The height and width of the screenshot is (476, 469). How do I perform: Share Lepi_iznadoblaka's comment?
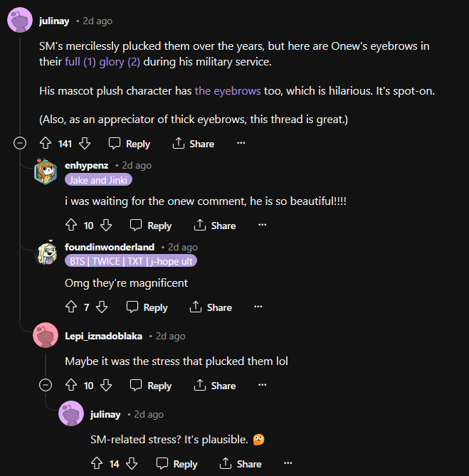(x=214, y=386)
